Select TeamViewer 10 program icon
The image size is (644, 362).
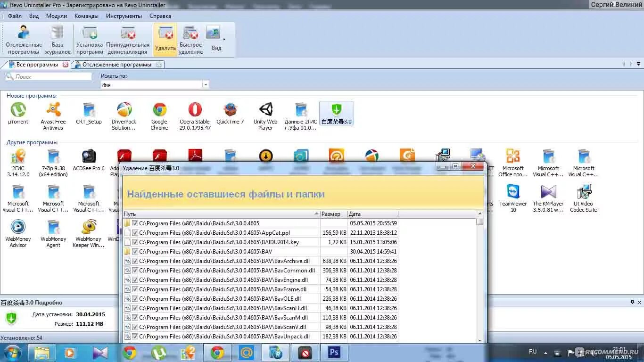513,198
